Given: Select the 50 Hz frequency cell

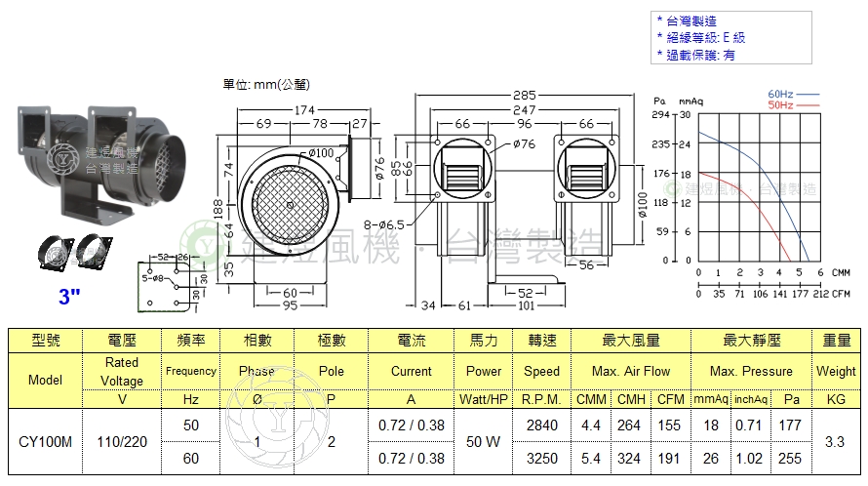Looking at the screenshot, I should [191, 425].
